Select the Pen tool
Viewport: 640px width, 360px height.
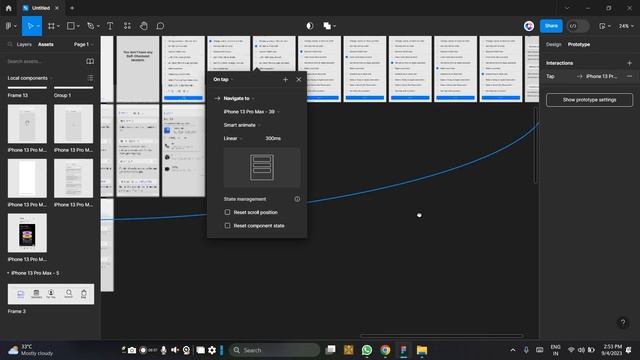coord(91,26)
